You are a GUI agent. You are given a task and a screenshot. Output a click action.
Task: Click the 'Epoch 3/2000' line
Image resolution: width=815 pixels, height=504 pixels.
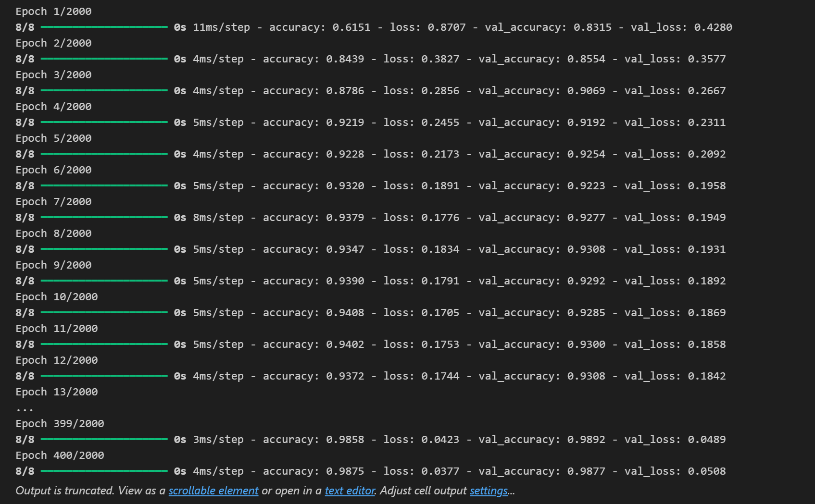pos(53,75)
